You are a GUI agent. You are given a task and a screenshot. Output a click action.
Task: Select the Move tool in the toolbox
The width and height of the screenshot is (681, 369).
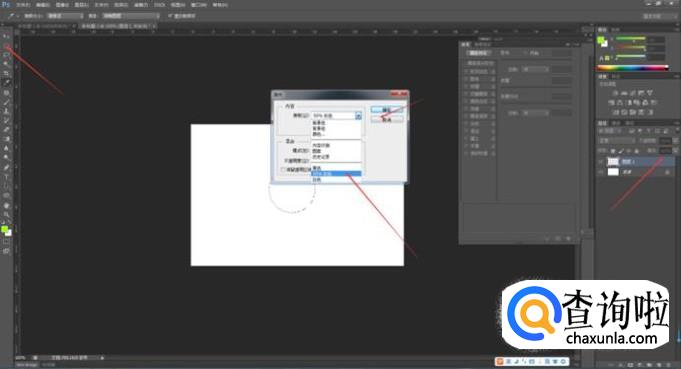coord(6,36)
